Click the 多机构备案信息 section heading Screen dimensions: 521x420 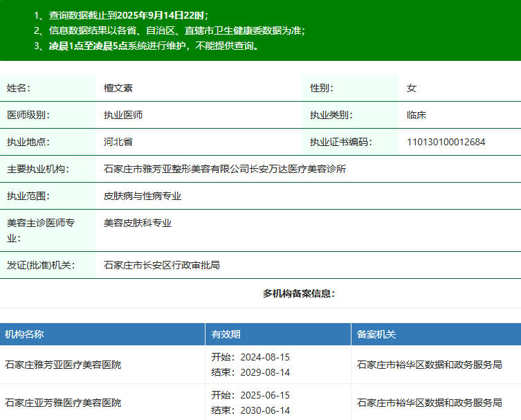(x=298, y=293)
